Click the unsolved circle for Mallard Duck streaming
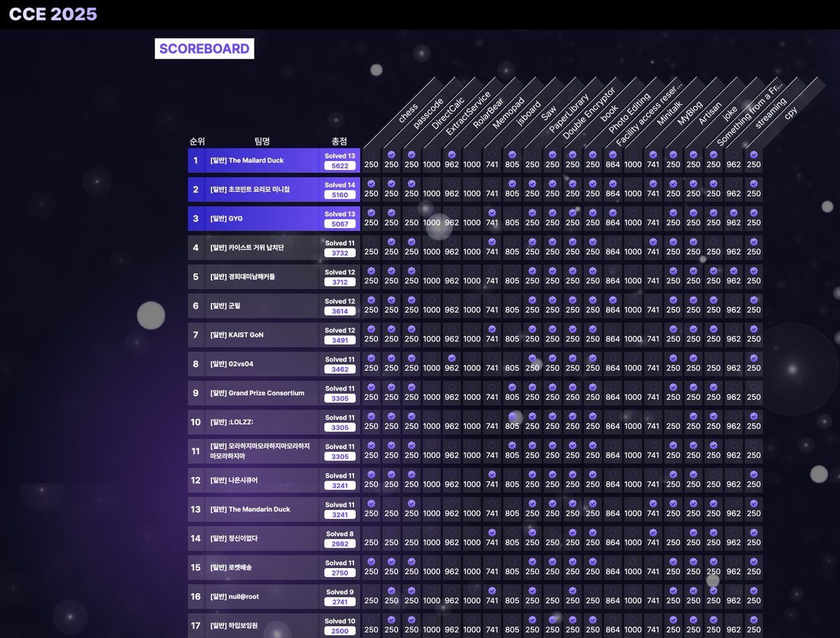The height and width of the screenshot is (638, 840). point(734,155)
